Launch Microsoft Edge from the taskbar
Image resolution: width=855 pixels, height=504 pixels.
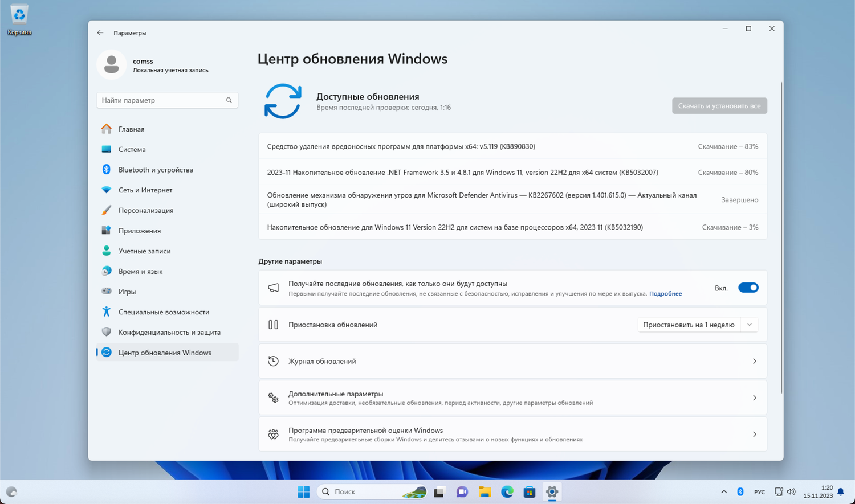coord(507,492)
